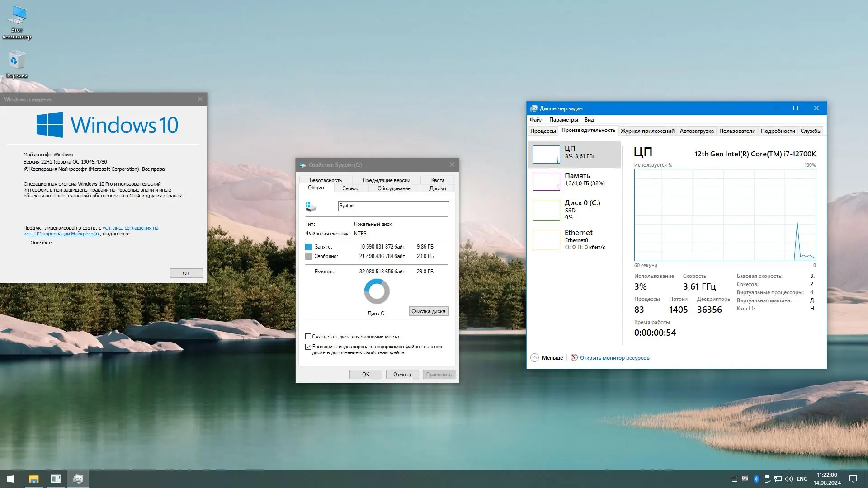
Task: Select the CPU performance thumbnail graph
Action: (x=546, y=154)
